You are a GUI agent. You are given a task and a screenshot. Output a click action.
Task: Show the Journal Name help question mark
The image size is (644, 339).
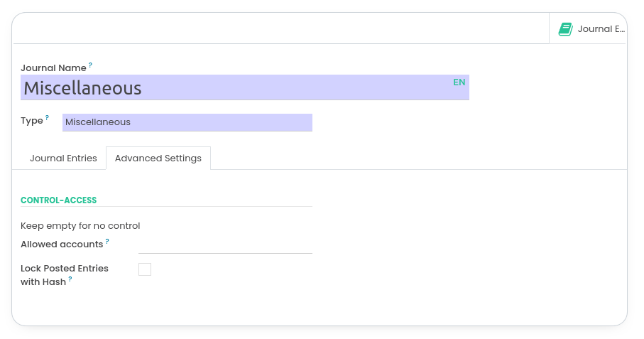point(90,65)
